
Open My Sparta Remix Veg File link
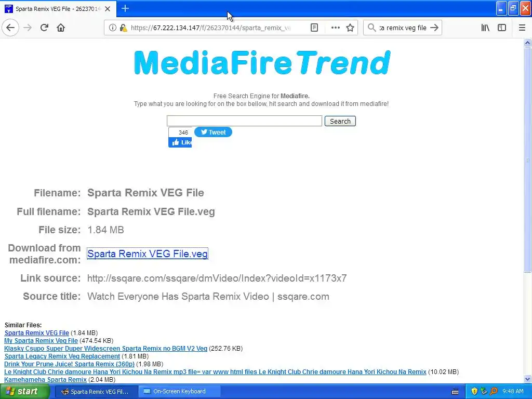tap(41, 341)
